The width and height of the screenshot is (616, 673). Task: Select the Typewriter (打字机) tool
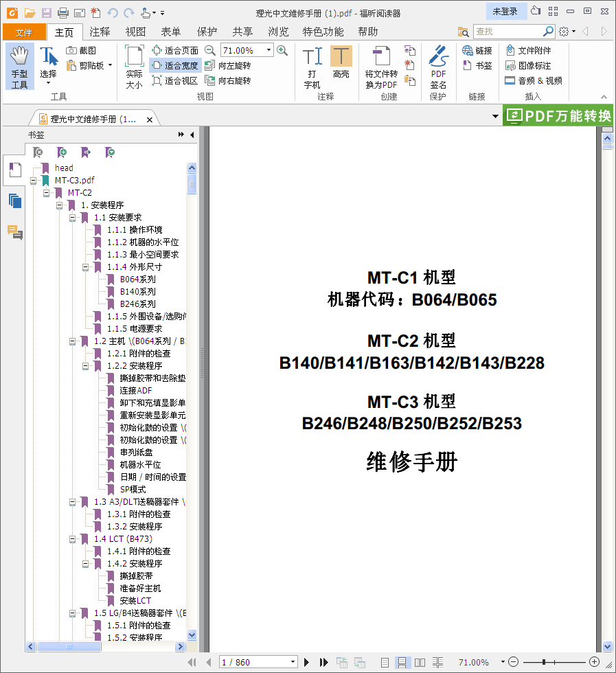pyautogui.click(x=312, y=67)
